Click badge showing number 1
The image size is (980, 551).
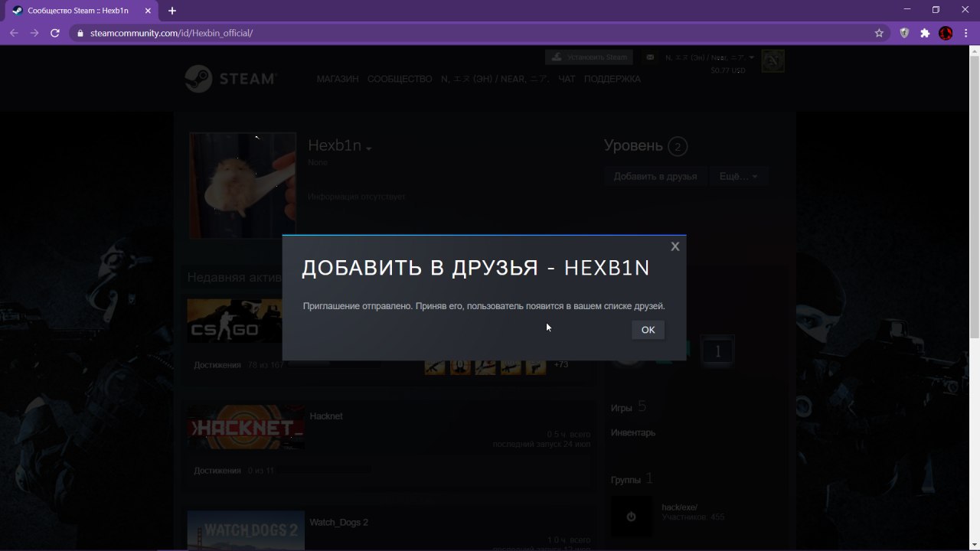point(717,352)
